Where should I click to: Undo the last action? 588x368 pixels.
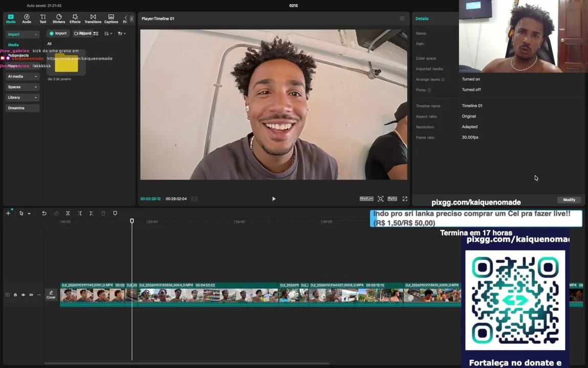pos(44,213)
